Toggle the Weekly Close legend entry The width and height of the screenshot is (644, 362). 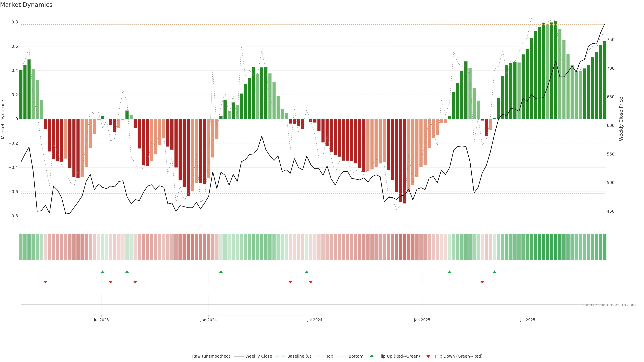[x=258, y=356]
